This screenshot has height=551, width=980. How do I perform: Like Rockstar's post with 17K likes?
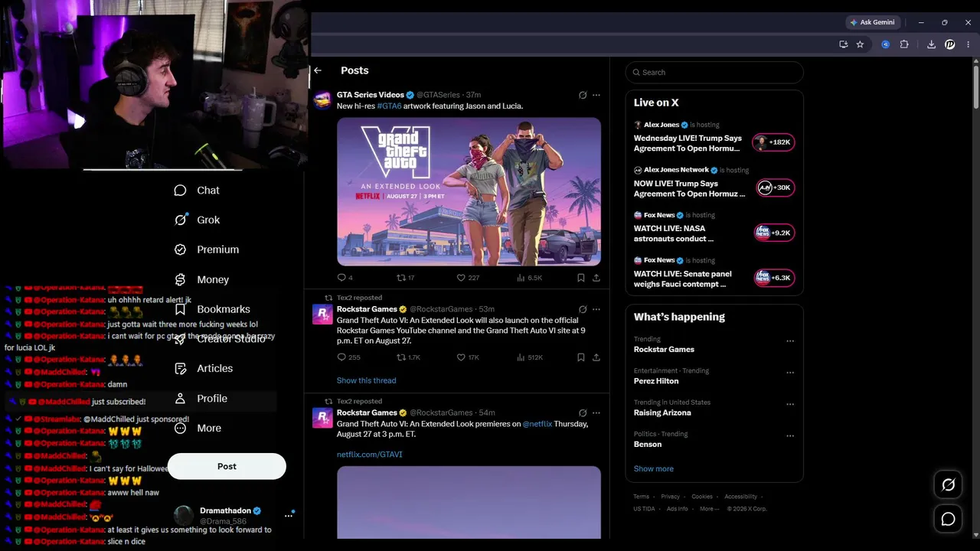click(468, 357)
